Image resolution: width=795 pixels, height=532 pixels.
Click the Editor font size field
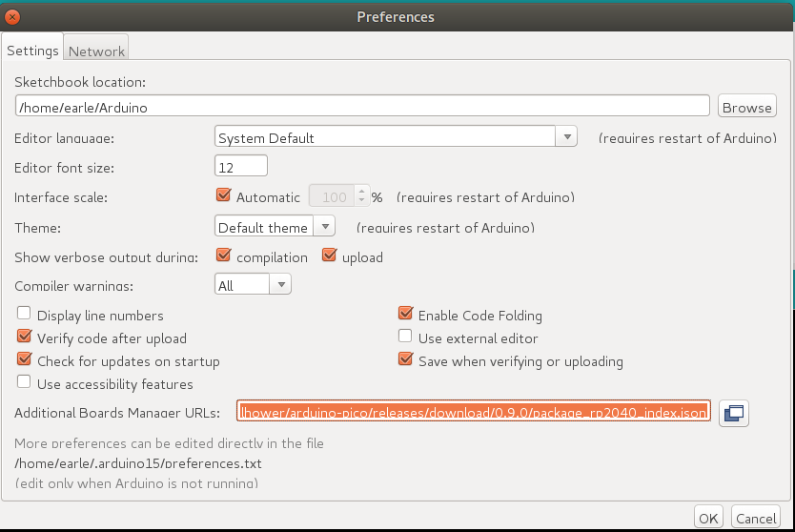240,167
